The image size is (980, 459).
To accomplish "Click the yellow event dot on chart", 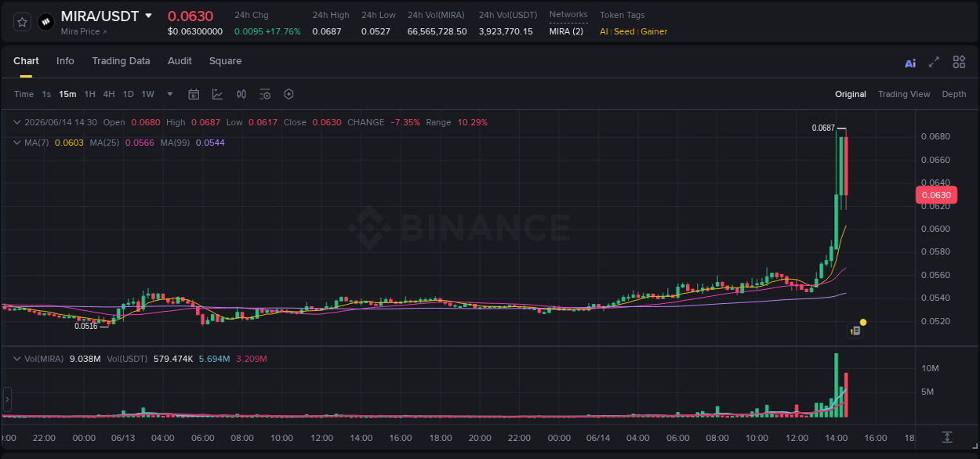I will pyautogui.click(x=863, y=322).
